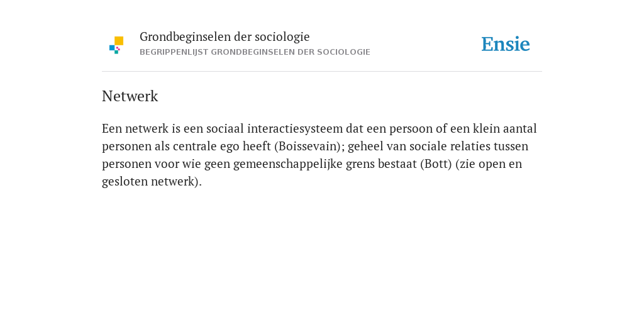This screenshot has height=322, width=644.
Task: Click the teal square in the logo
Action: coord(116,52)
